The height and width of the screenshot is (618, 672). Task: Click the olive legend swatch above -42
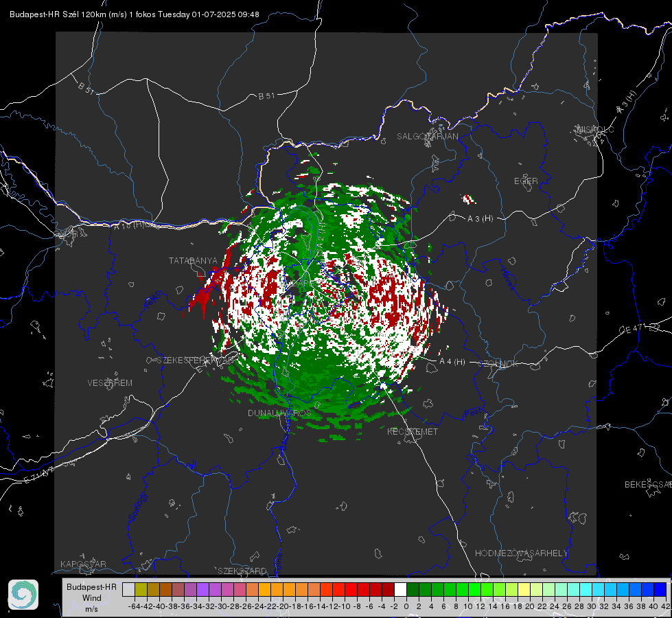[141, 590]
